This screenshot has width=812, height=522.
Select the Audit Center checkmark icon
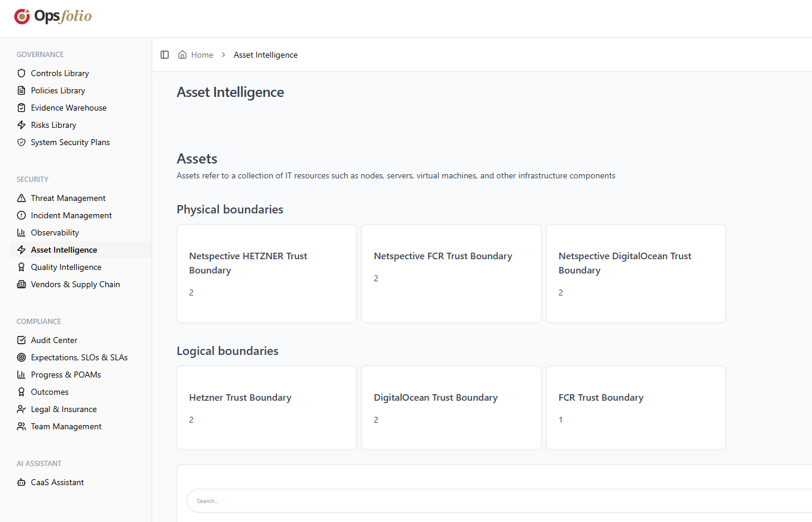[x=21, y=339]
